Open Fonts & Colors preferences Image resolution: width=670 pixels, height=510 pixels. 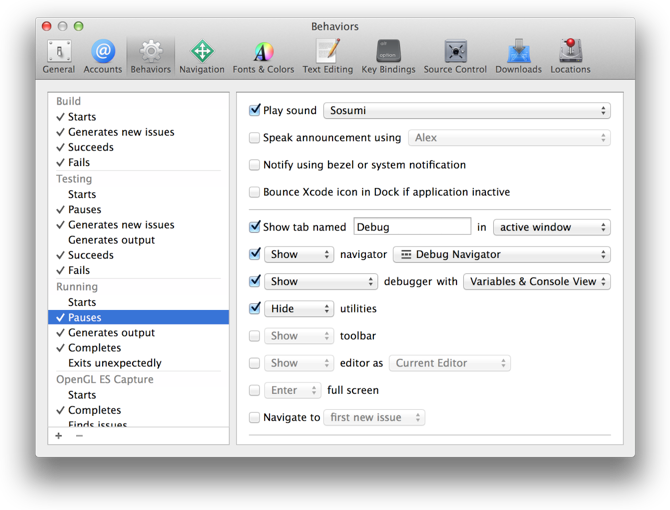click(263, 57)
